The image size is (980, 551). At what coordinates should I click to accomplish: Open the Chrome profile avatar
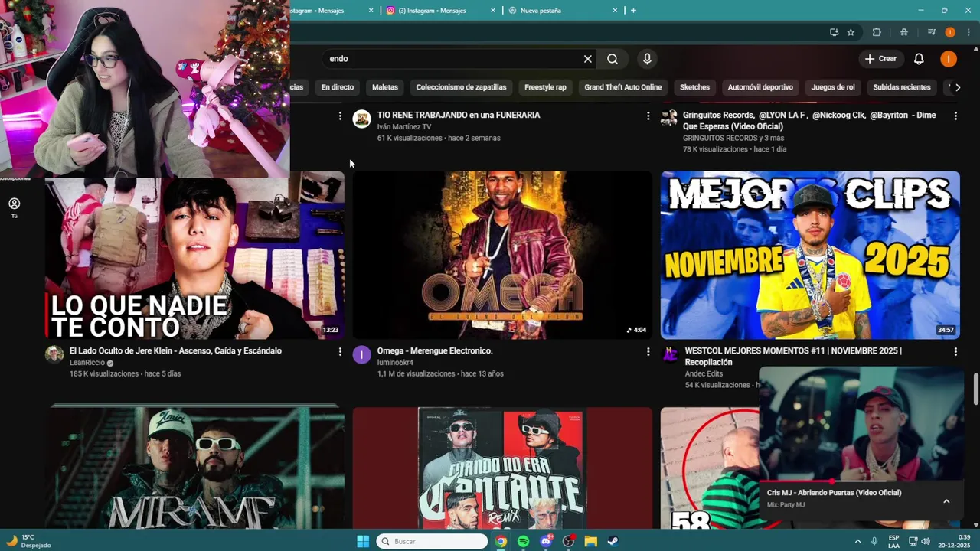[x=950, y=32]
